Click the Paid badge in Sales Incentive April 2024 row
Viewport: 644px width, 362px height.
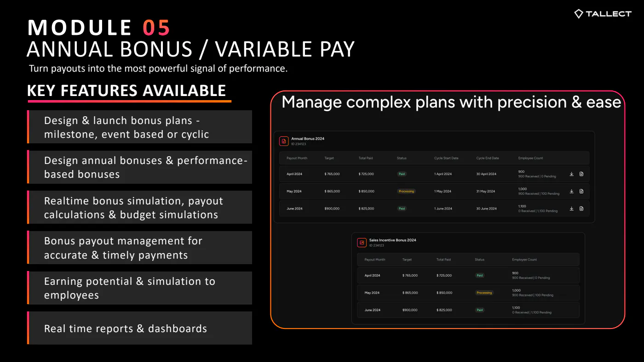coord(480,276)
